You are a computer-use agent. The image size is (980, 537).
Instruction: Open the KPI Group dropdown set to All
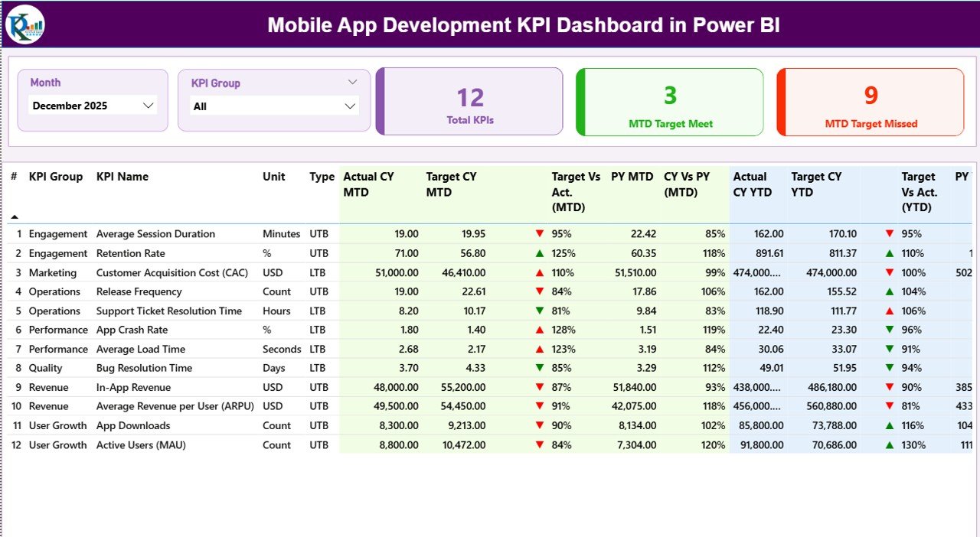pyautogui.click(x=273, y=106)
